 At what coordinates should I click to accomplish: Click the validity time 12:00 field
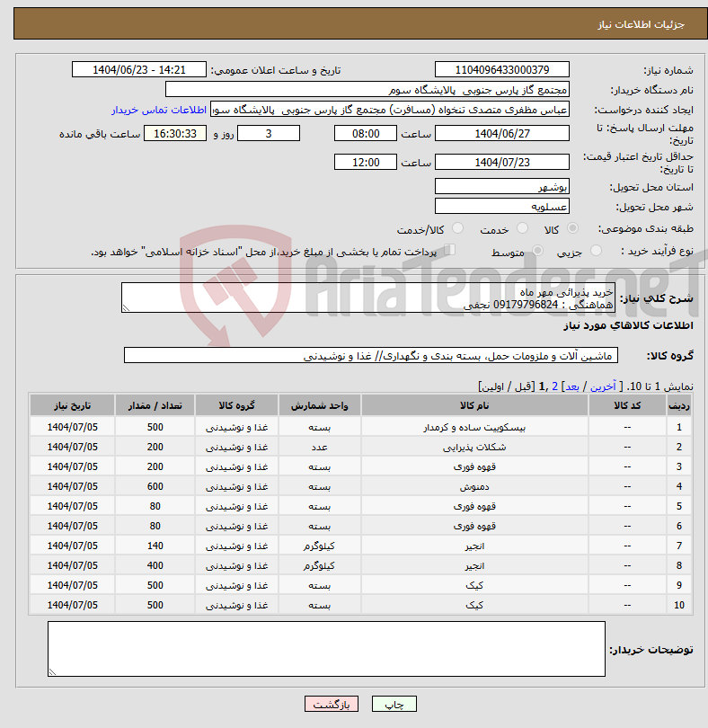click(366, 162)
